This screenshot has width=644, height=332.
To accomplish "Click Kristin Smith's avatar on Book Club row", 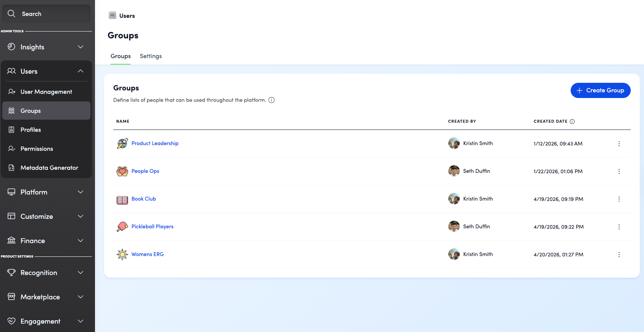I will coord(454,199).
